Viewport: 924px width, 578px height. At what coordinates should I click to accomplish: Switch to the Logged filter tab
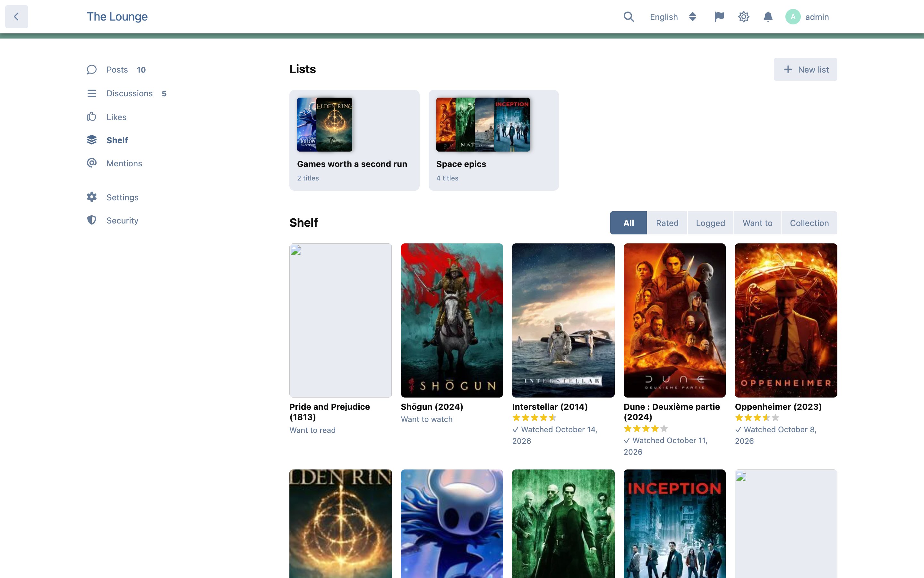click(710, 223)
